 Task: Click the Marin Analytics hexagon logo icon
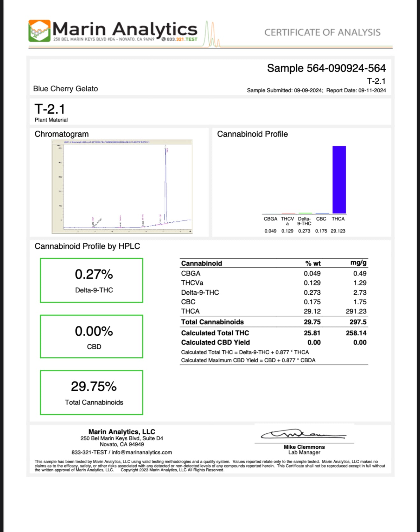pyautogui.click(x=39, y=31)
